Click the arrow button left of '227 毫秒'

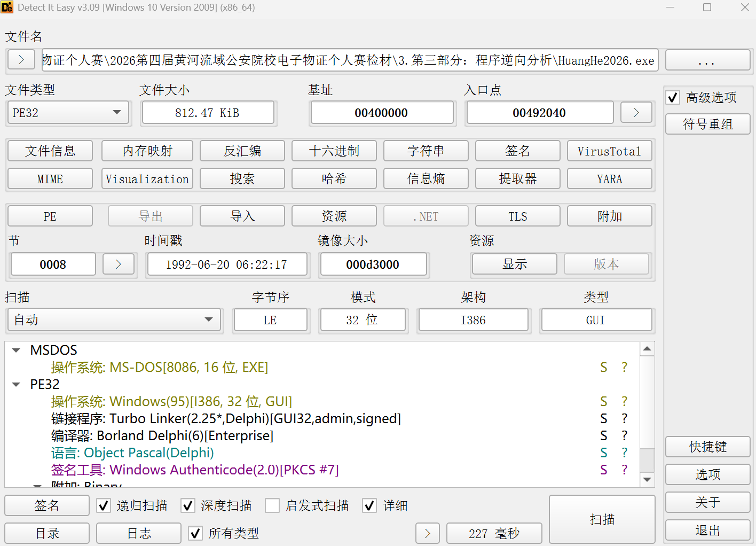[428, 533]
